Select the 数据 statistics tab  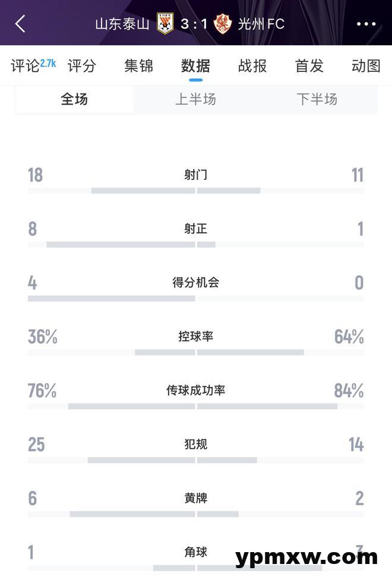[195, 65]
